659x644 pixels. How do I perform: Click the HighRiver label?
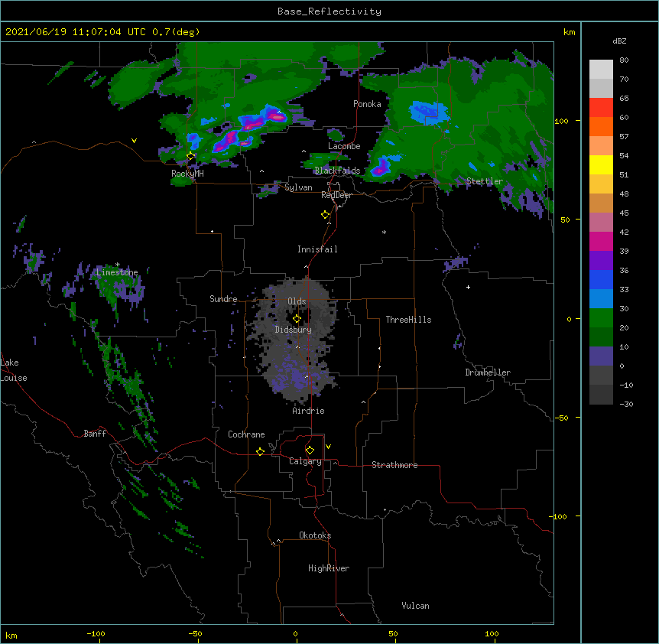(x=329, y=568)
